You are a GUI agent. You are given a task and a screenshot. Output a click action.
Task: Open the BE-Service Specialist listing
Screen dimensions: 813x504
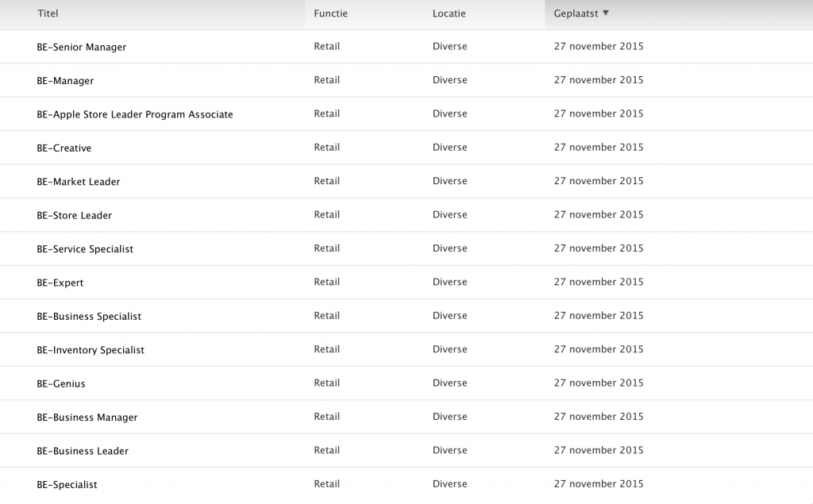click(85, 249)
